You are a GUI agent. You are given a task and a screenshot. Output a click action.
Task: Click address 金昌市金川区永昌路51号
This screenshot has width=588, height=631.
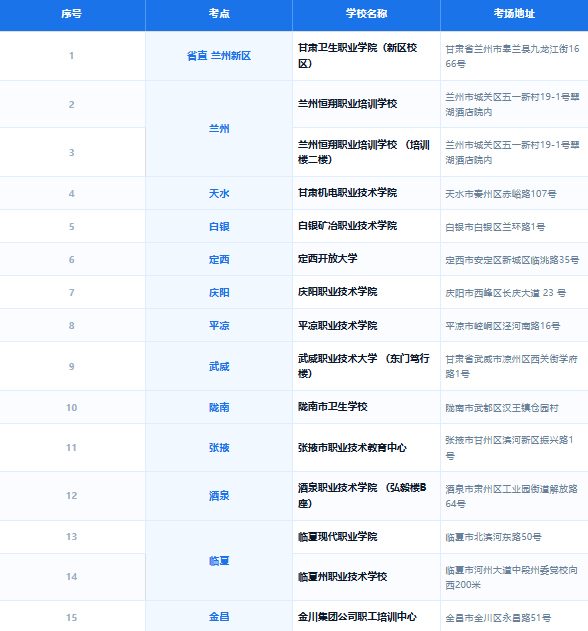tap(498, 618)
